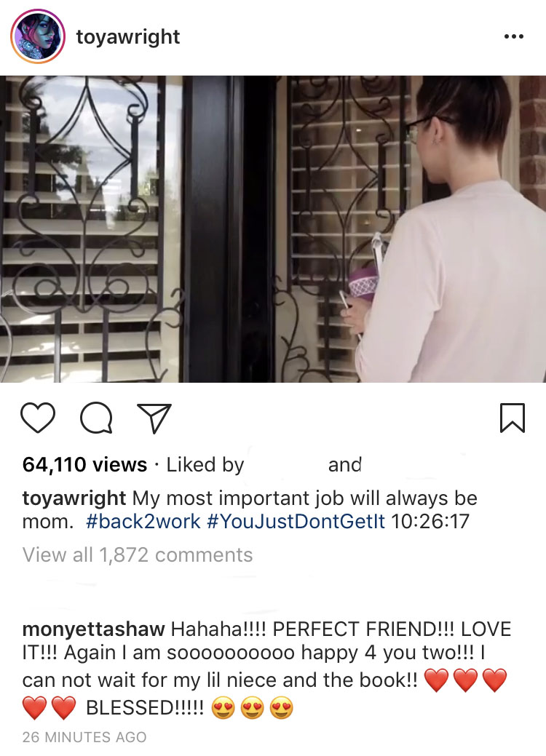Viewport: 546px width, 756px height.
Task: Open comments via speech bubble icon
Action: click(x=97, y=418)
